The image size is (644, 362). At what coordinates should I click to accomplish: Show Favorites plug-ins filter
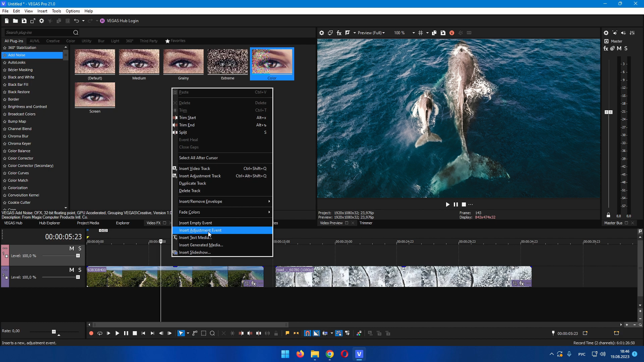click(x=175, y=41)
